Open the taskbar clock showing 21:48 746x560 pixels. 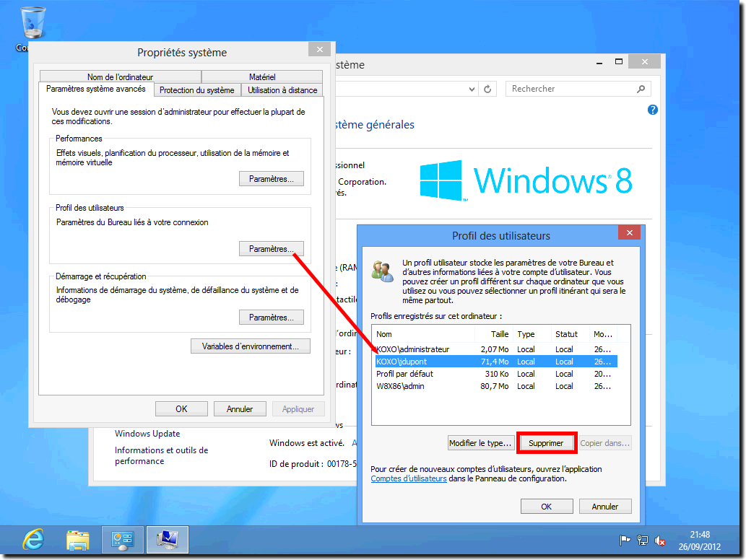point(699,541)
